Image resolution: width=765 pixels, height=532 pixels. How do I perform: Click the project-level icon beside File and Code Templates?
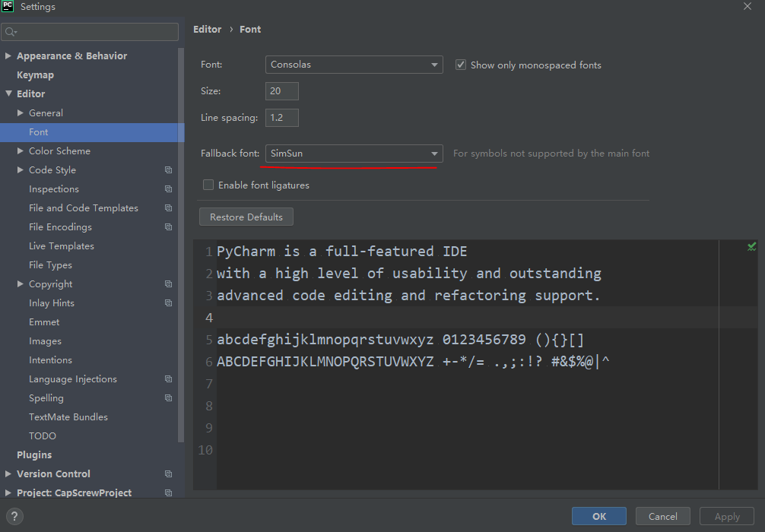click(168, 207)
